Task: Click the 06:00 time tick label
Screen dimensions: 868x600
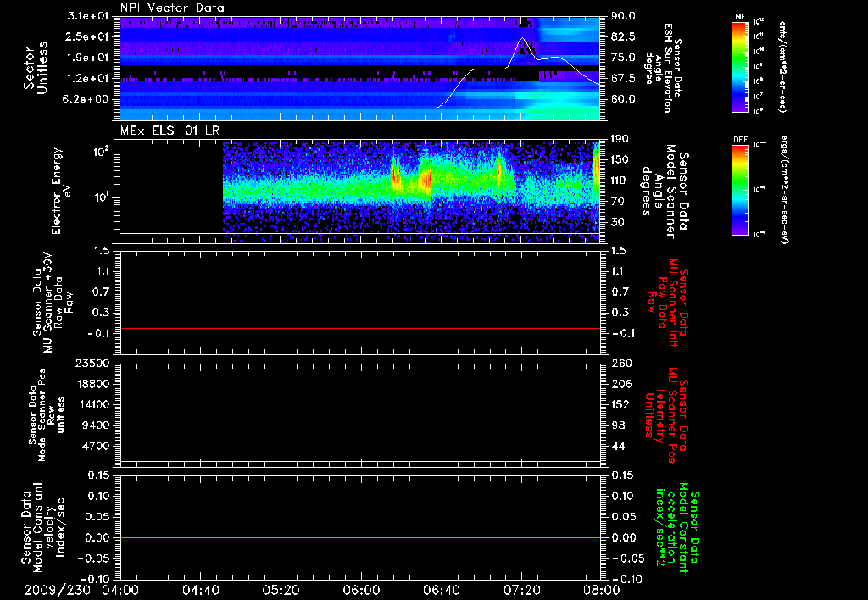Action: pos(361,590)
